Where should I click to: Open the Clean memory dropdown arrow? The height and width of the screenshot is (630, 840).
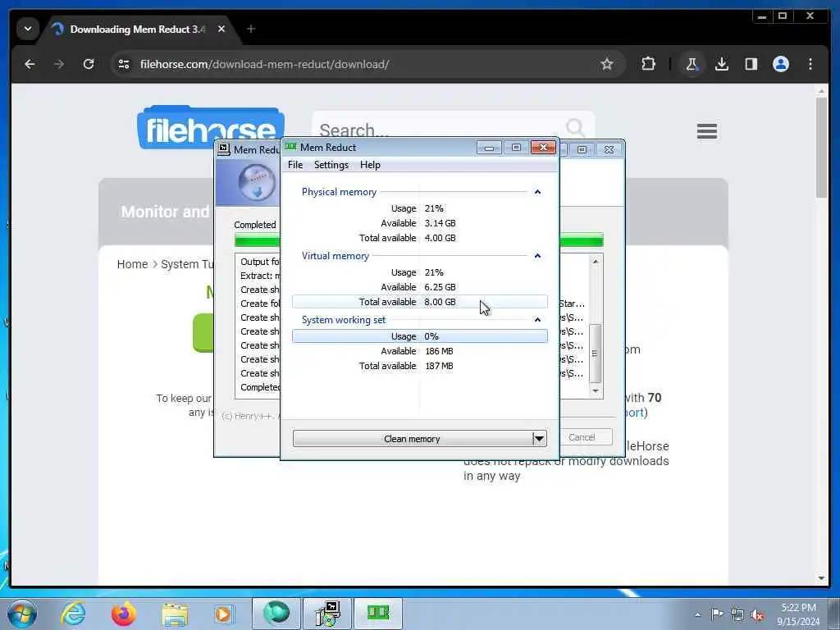pos(540,439)
